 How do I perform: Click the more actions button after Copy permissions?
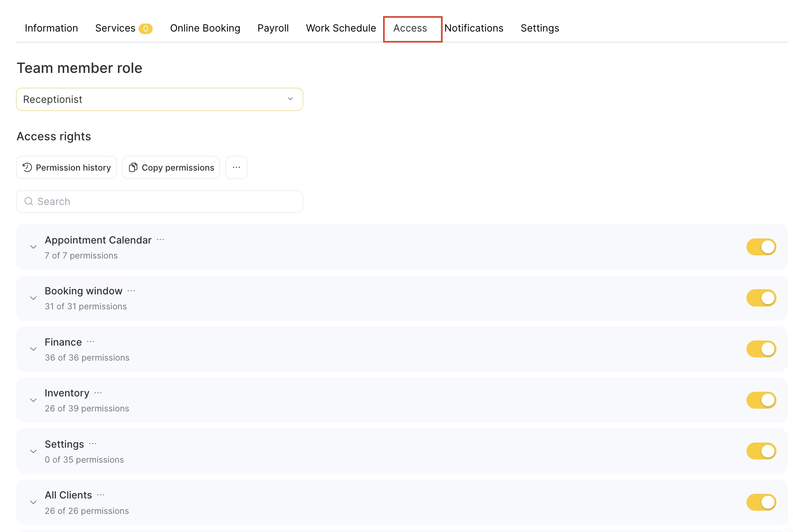[236, 167]
